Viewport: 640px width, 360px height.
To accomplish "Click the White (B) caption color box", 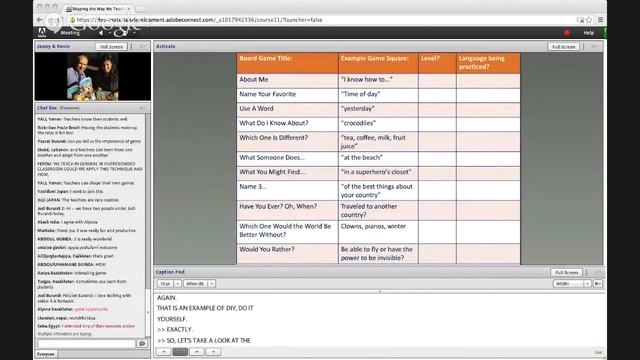I will 196,284.
